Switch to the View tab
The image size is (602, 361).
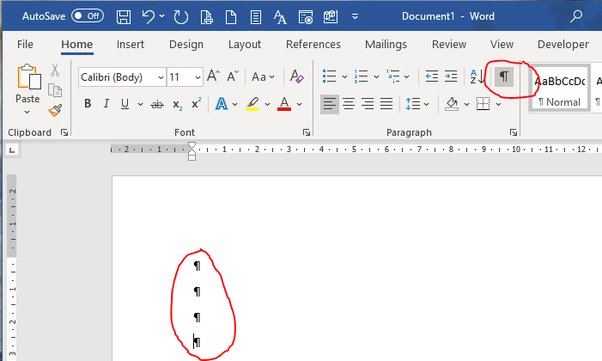[502, 44]
